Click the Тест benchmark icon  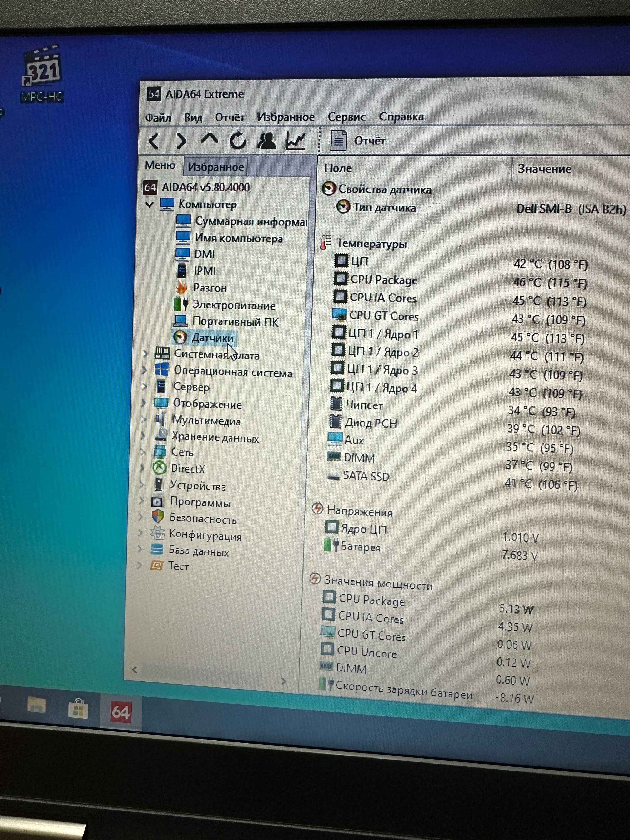point(156,565)
